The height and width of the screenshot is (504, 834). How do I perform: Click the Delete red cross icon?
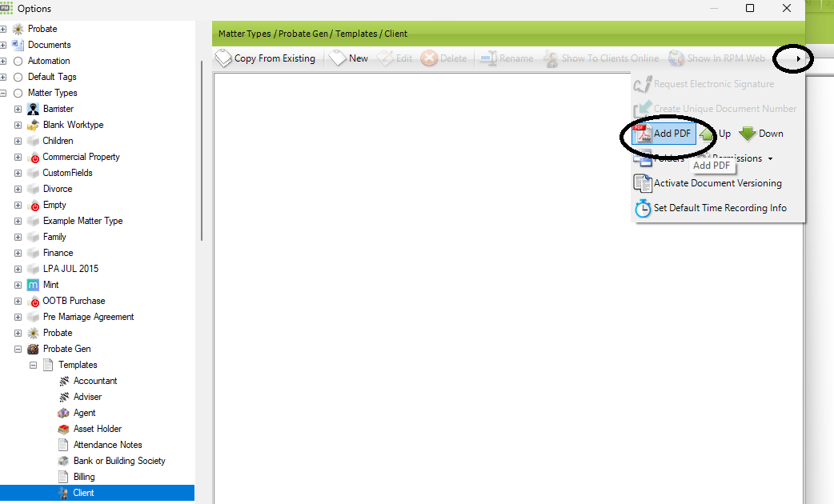(x=429, y=58)
